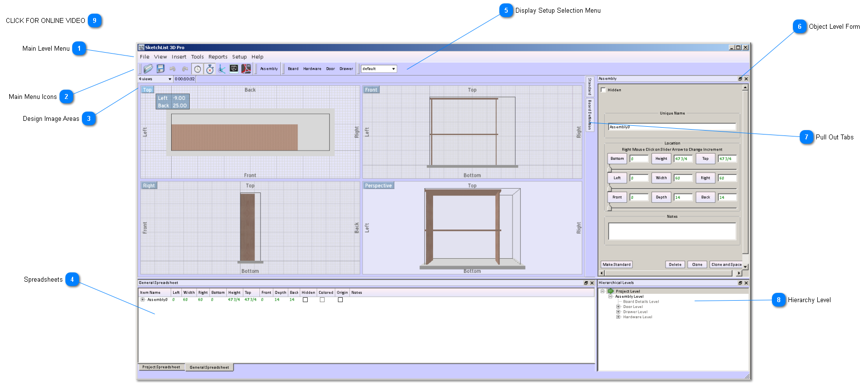Switch to Project Spreadsheet tab
Image resolution: width=868 pixels, height=384 pixels.
click(x=161, y=367)
